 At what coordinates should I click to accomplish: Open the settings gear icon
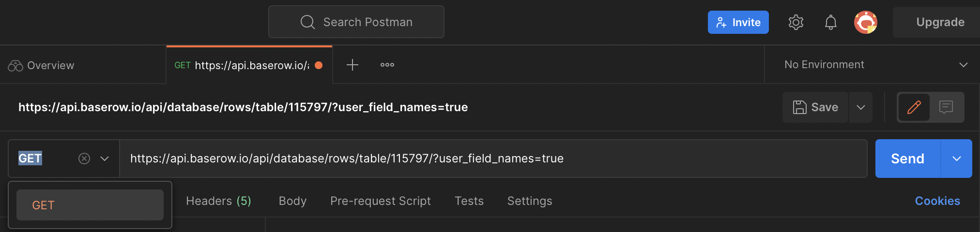coord(796,22)
